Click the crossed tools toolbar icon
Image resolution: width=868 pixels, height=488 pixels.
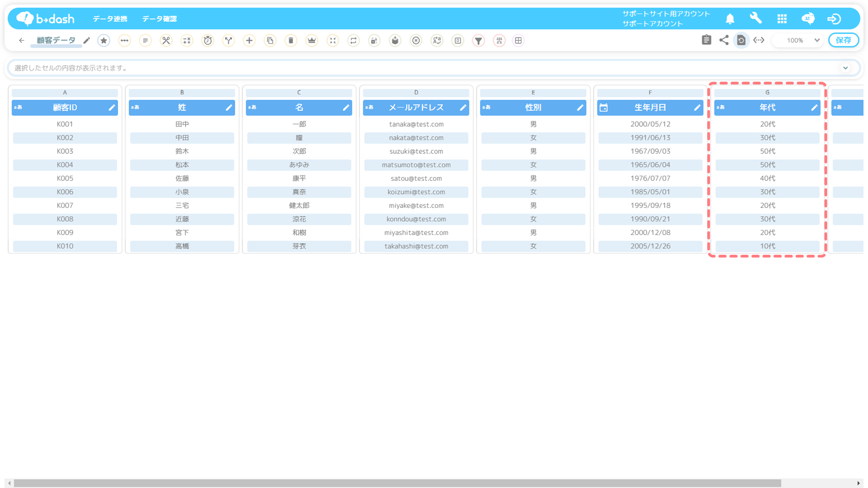tap(166, 40)
